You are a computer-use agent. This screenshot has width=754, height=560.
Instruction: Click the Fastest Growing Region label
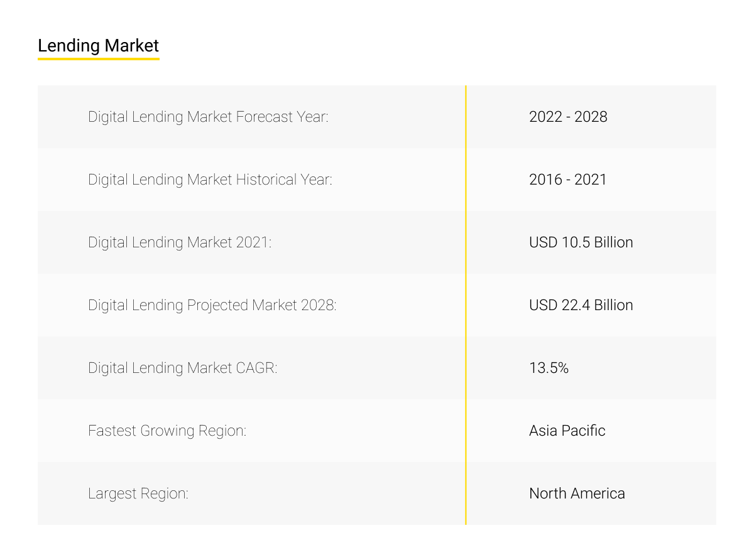point(167,431)
